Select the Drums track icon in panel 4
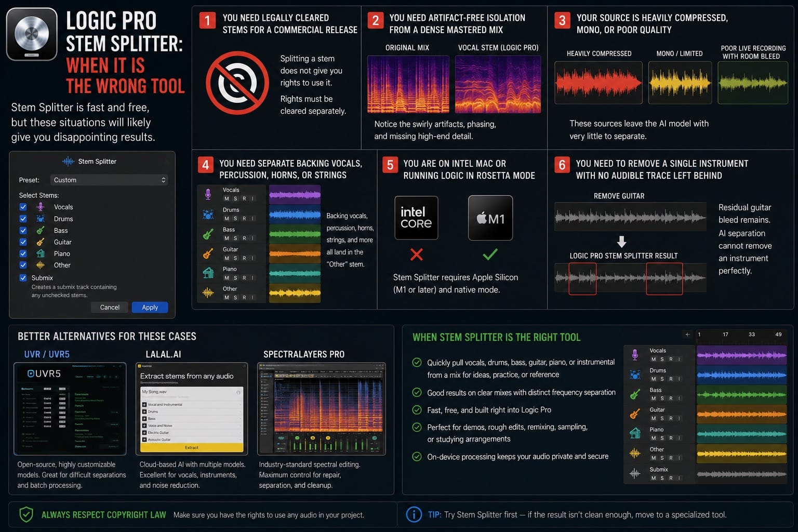This screenshot has height=532, width=798. click(208, 214)
